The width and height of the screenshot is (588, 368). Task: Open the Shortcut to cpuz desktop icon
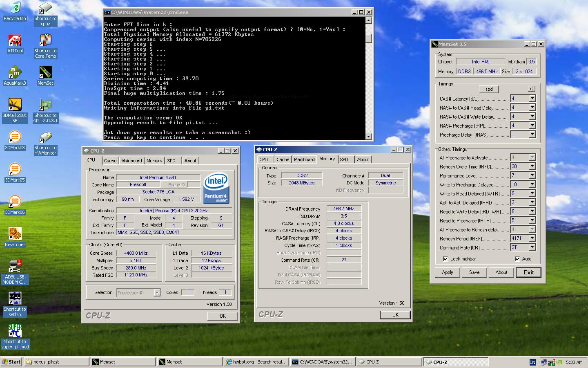tap(45, 14)
